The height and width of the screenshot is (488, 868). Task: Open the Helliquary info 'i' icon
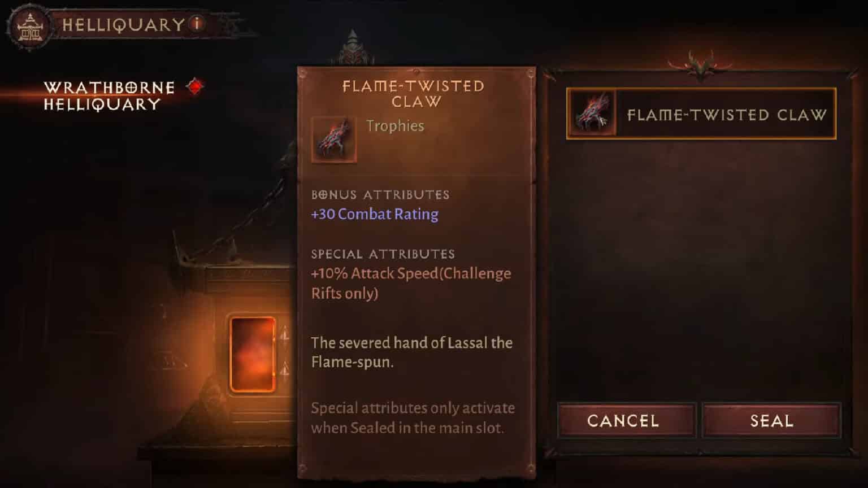click(197, 24)
